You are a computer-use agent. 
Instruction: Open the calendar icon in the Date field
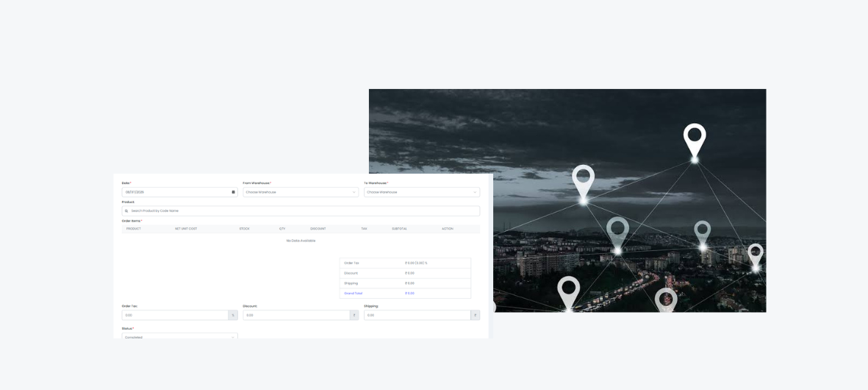tap(233, 192)
